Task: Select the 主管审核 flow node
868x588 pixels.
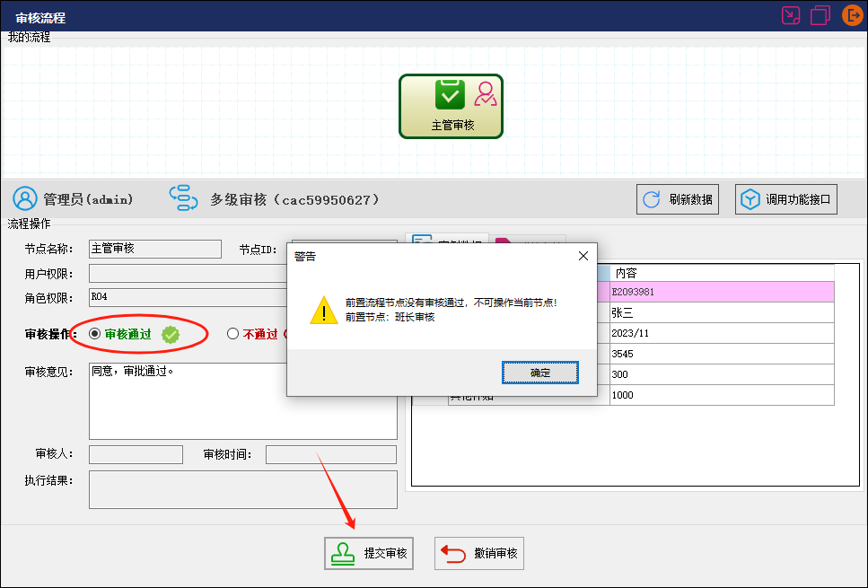Action: click(x=451, y=106)
